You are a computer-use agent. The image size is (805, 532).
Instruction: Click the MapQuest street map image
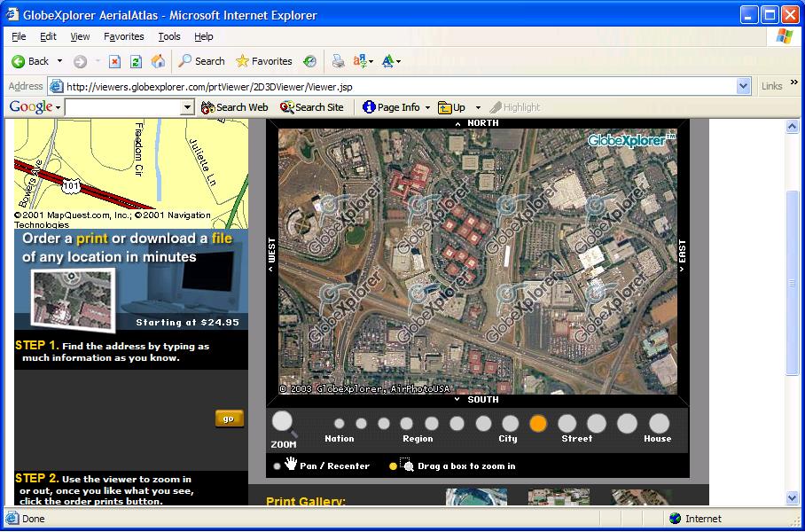(131, 174)
